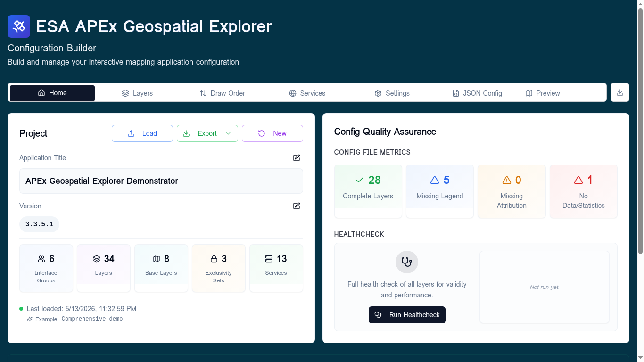Open the Complete Layers metric card
The width and height of the screenshot is (644, 362).
point(368,191)
